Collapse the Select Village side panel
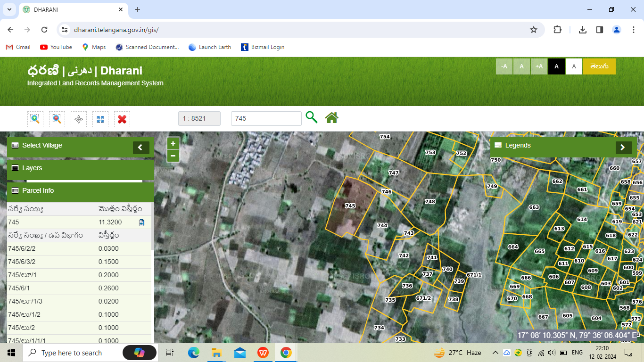This screenshot has width=644, height=362. coord(140,148)
